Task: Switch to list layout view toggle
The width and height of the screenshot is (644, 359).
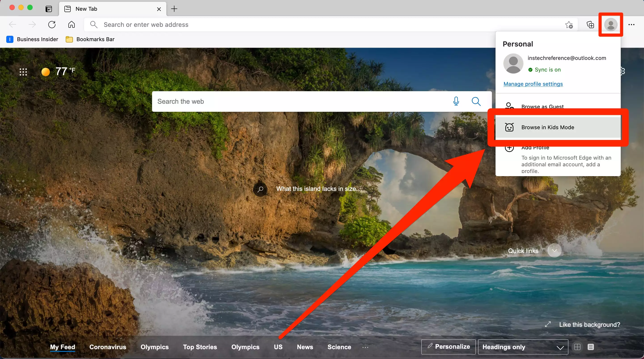Action: coord(591,347)
